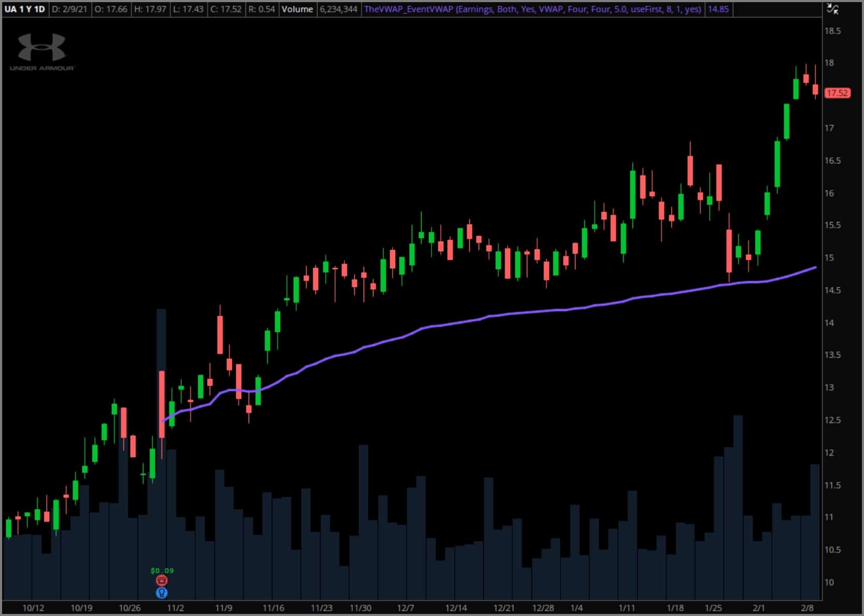Click the 1/25 date axis label
Screen dimensions: 864x616
(x=713, y=608)
